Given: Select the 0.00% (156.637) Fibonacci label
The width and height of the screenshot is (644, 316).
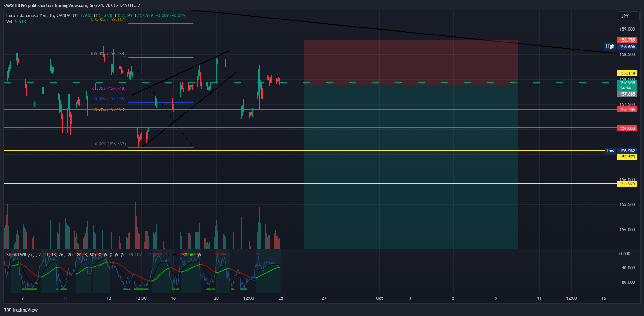Looking at the screenshot, I should [x=110, y=144].
